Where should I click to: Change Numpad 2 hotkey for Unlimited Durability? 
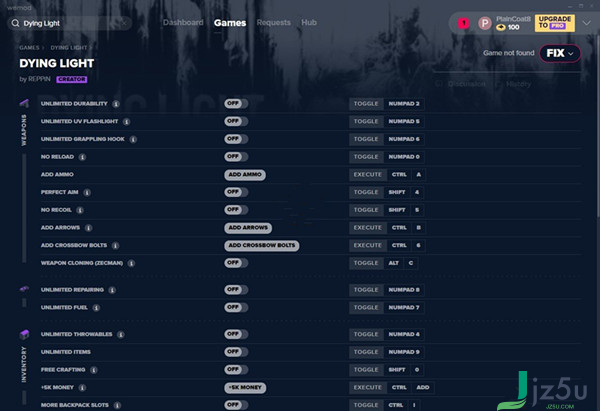point(404,104)
